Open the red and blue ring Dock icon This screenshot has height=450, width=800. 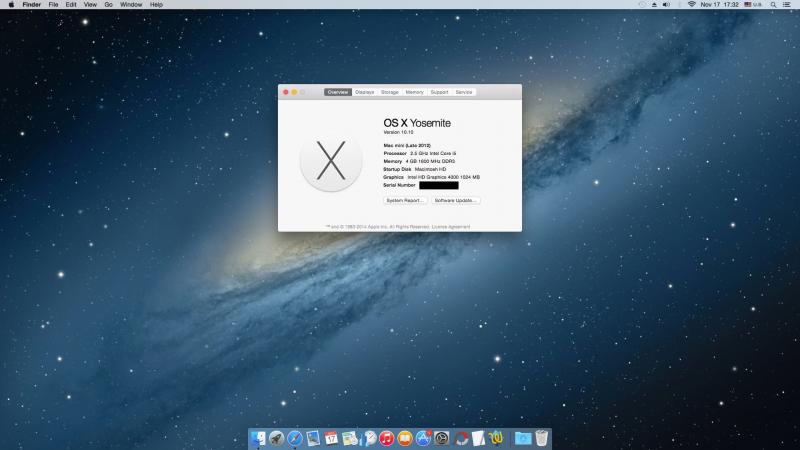461,438
